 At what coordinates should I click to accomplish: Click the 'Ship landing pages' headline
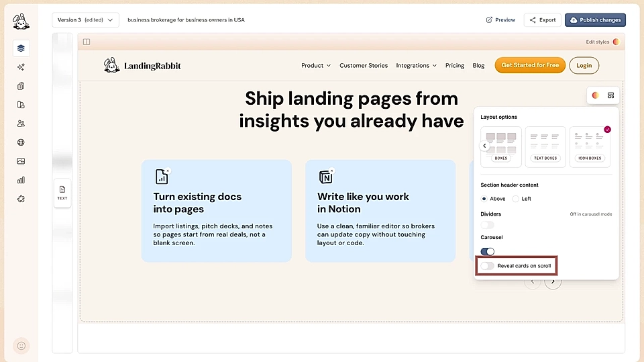[x=352, y=110]
